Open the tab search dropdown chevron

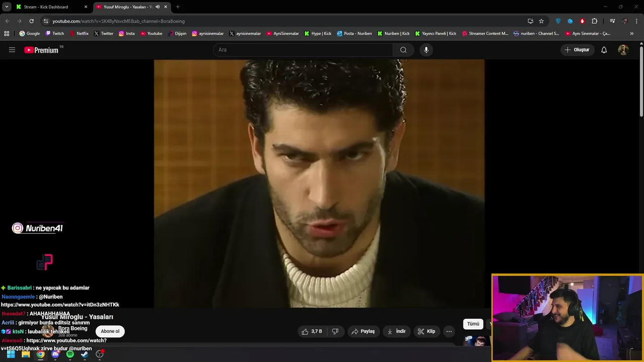(7, 7)
